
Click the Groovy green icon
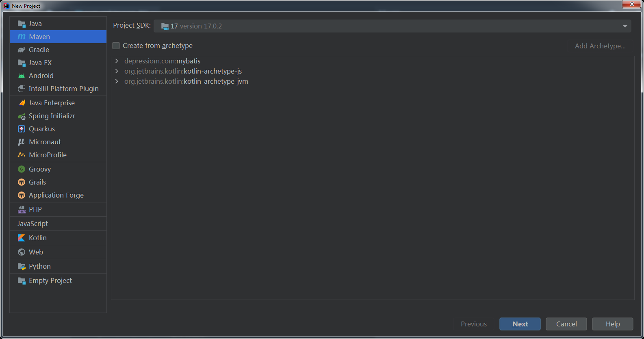click(22, 169)
